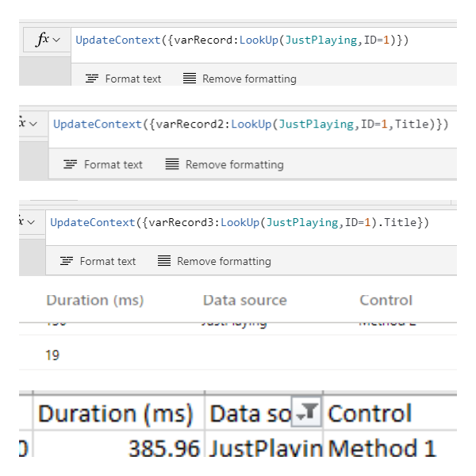The width and height of the screenshot is (476, 476).
Task: Click the spreadsheet Duration (ms) header cell
Action: point(119,413)
